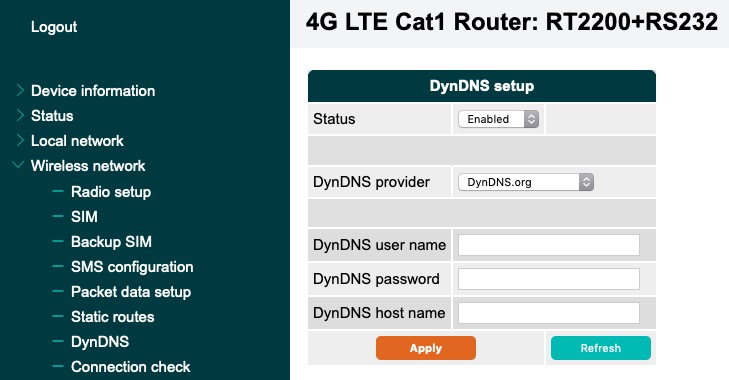Click the Apply button
The height and width of the screenshot is (380, 729).
426,348
